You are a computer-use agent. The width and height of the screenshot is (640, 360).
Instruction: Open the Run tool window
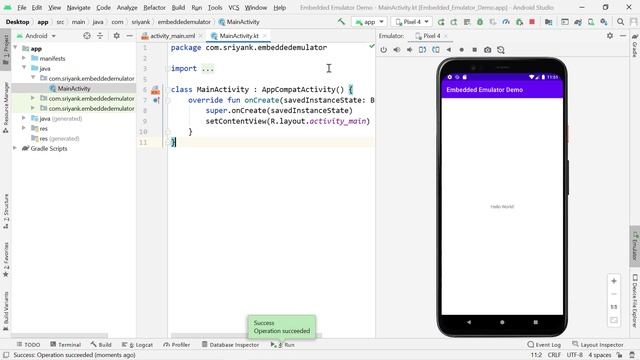[x=282, y=345]
